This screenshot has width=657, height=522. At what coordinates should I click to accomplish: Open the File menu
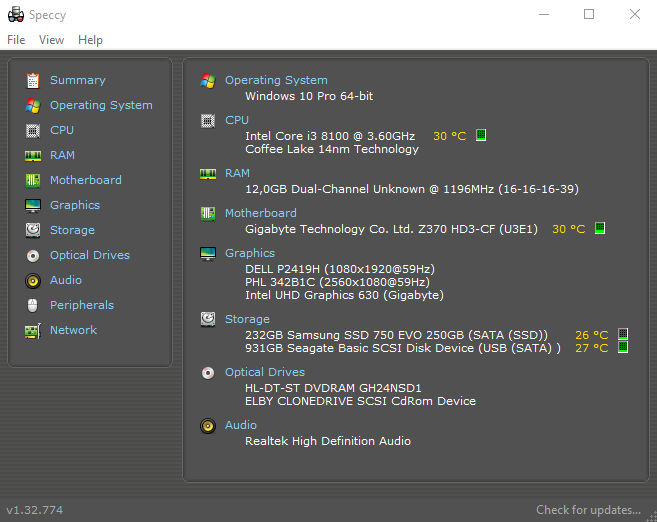16,40
